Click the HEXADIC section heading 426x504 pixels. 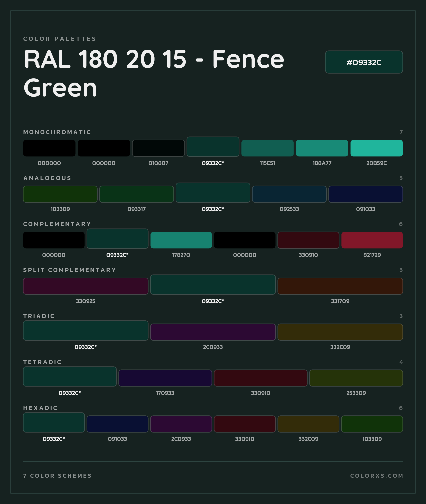coord(41,408)
